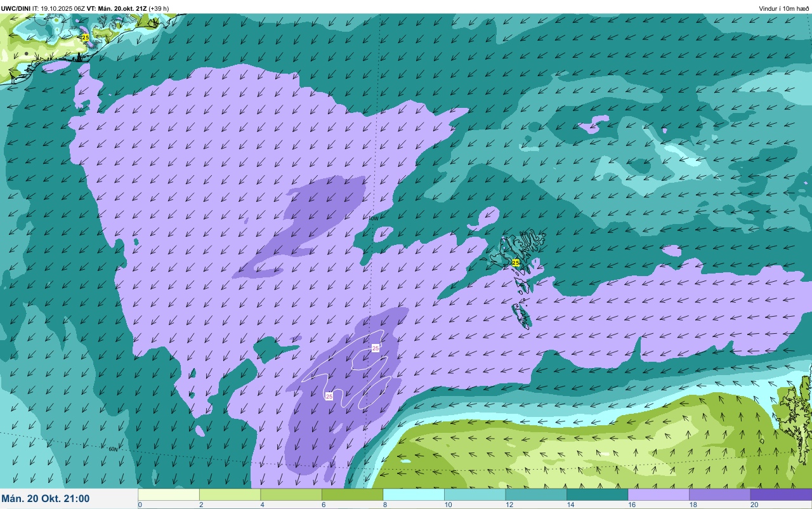
Task: Click the legend value "10"
Action: 447,505
